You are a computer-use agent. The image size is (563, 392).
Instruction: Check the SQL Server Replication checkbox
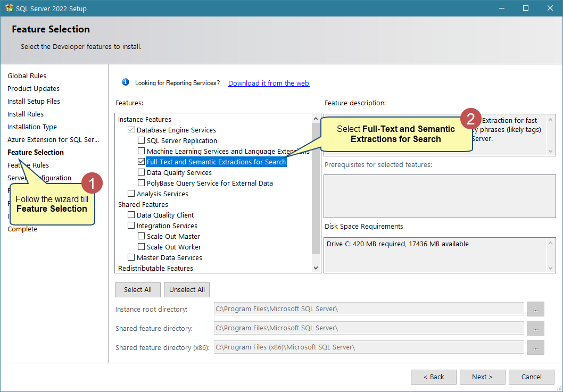coord(142,140)
